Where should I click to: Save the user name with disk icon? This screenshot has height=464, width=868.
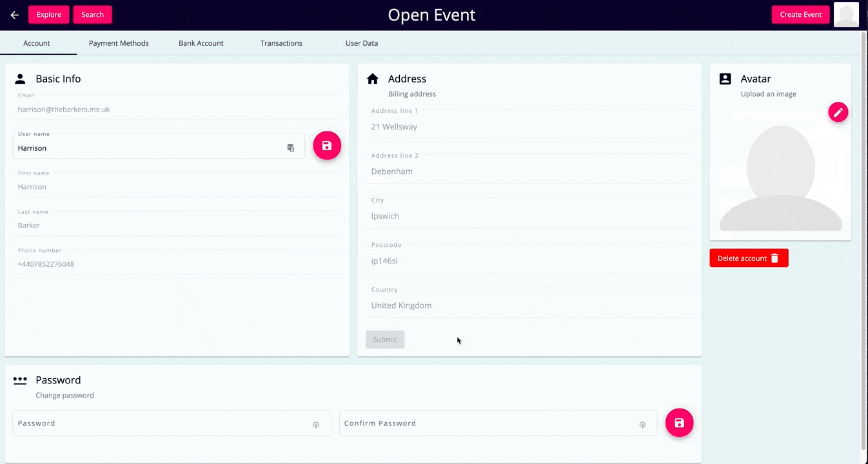click(x=327, y=146)
